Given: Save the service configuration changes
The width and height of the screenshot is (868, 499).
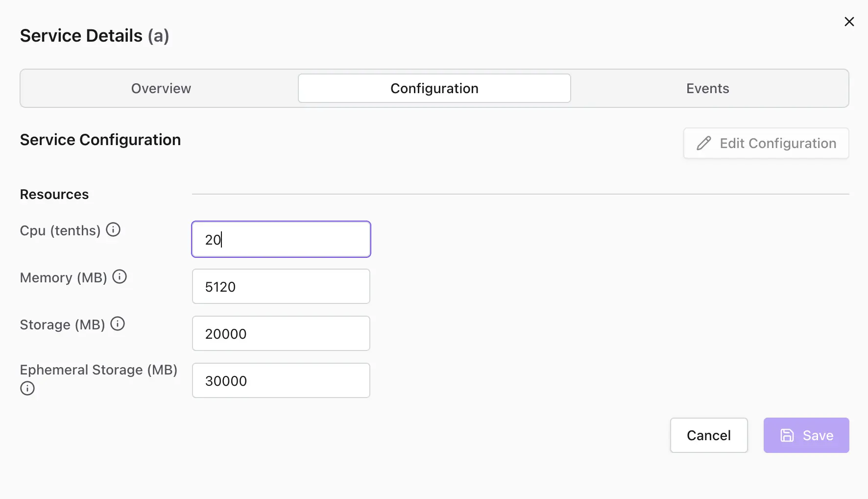Looking at the screenshot, I should coord(806,435).
